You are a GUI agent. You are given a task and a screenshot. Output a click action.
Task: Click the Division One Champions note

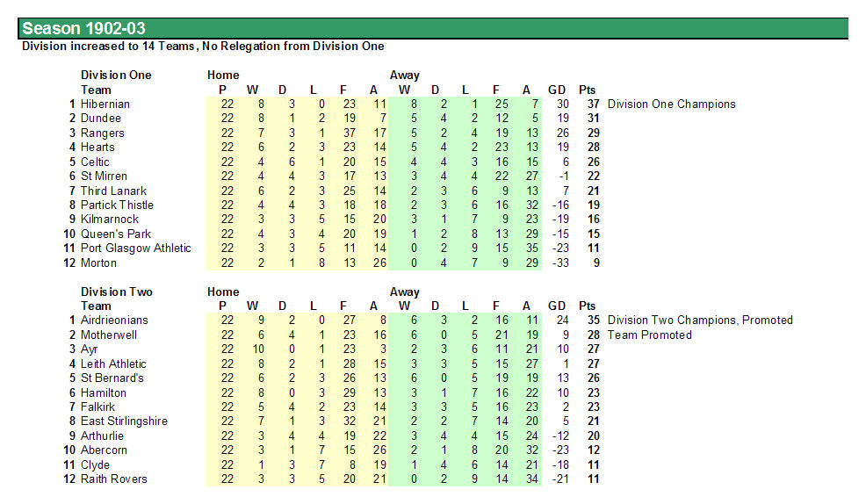click(x=672, y=104)
